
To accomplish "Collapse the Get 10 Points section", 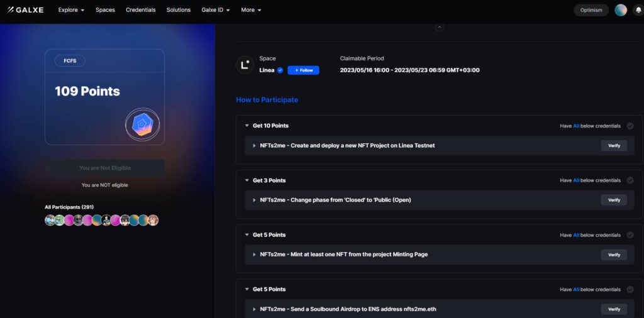I will (x=247, y=126).
